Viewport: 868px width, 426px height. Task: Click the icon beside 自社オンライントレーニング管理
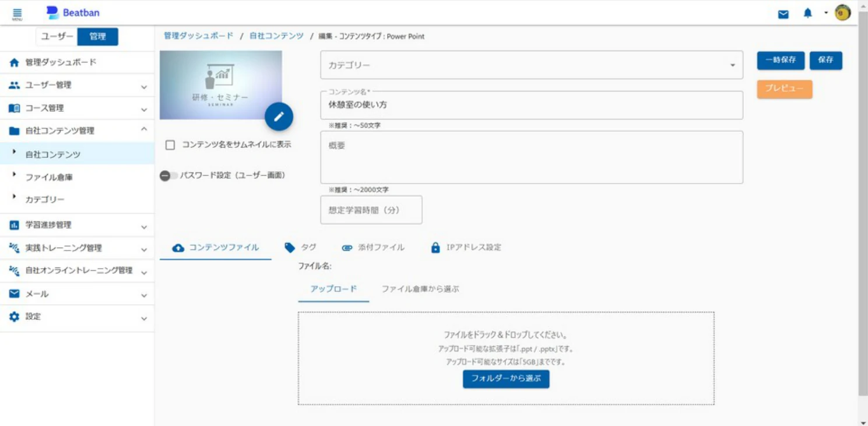click(x=15, y=270)
